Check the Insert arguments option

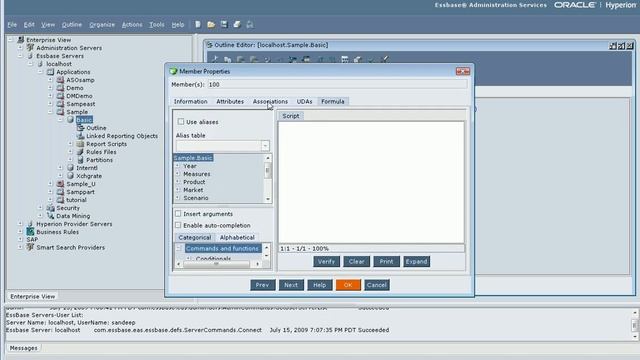(x=178, y=213)
